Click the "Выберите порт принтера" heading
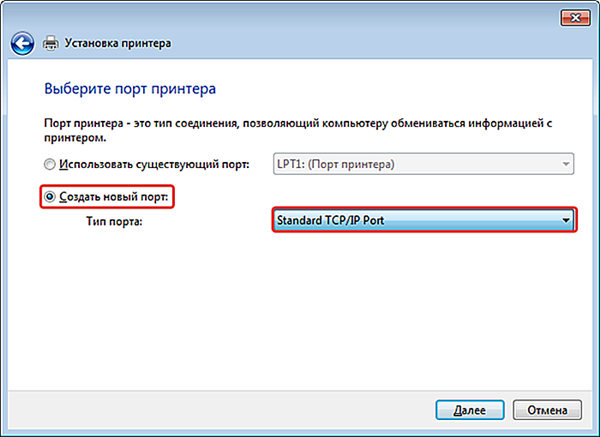The width and height of the screenshot is (600, 437). (x=130, y=89)
